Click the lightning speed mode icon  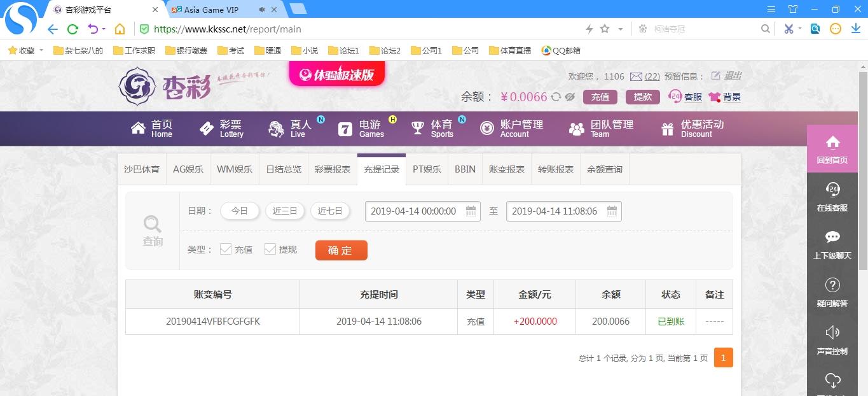(589, 29)
